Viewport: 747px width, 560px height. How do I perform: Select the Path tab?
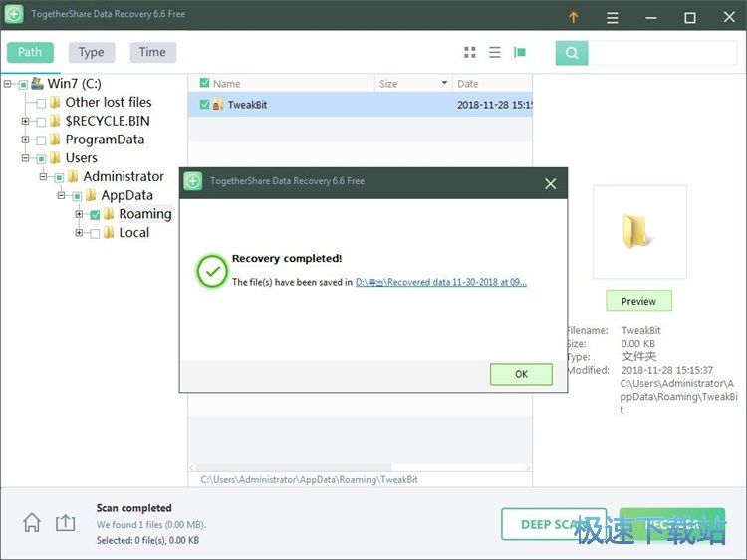click(x=30, y=52)
